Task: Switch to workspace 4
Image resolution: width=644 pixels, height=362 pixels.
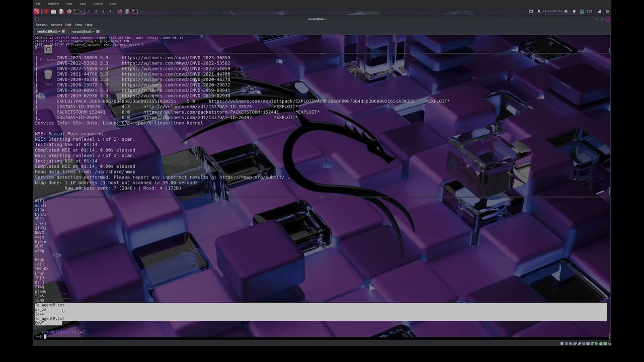Action: pos(110,11)
